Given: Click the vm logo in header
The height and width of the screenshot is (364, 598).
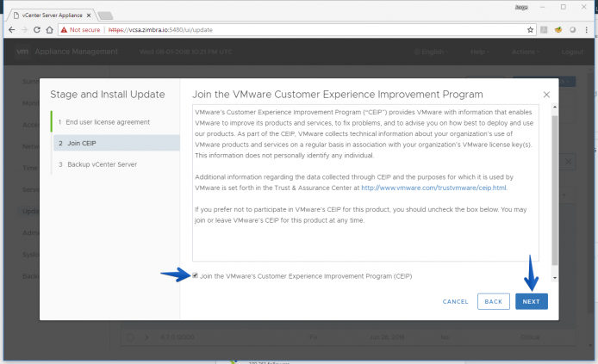Looking at the screenshot, I should pyautogui.click(x=22, y=52).
